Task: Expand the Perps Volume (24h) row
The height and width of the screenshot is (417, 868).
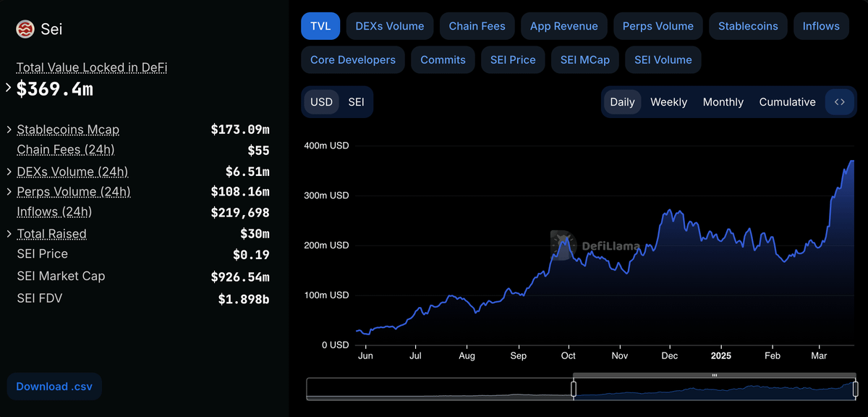Action: (9, 192)
